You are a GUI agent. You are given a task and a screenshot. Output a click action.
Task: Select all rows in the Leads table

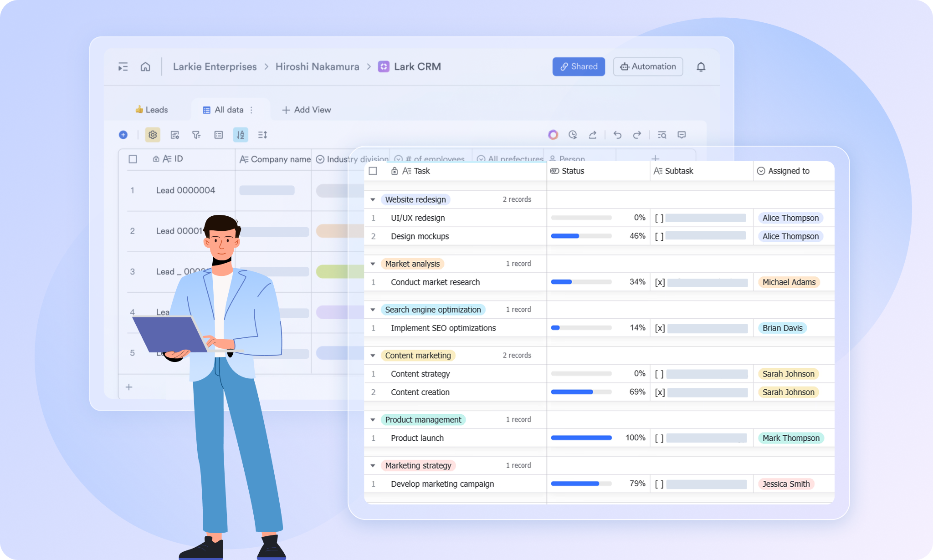tap(133, 159)
